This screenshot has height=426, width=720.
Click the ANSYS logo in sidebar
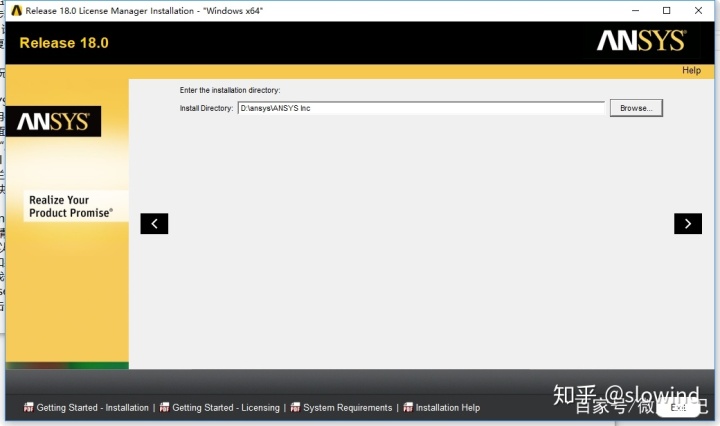(x=53, y=122)
